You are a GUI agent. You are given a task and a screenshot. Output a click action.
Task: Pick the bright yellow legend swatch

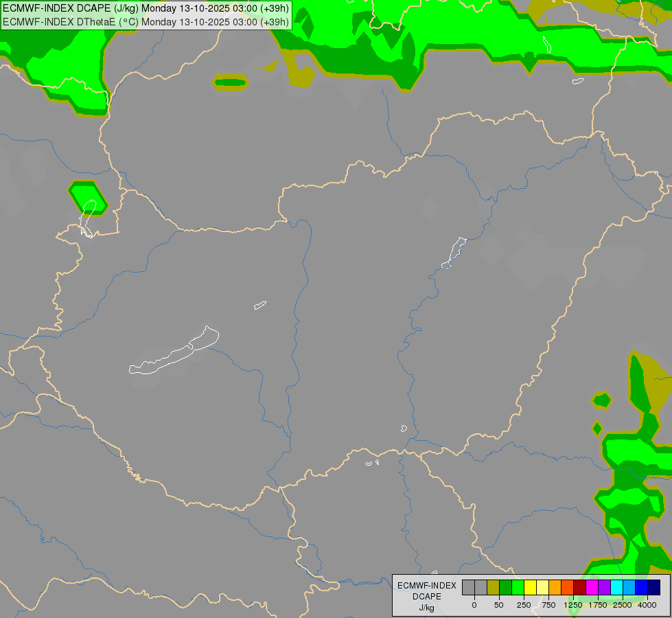(530, 587)
